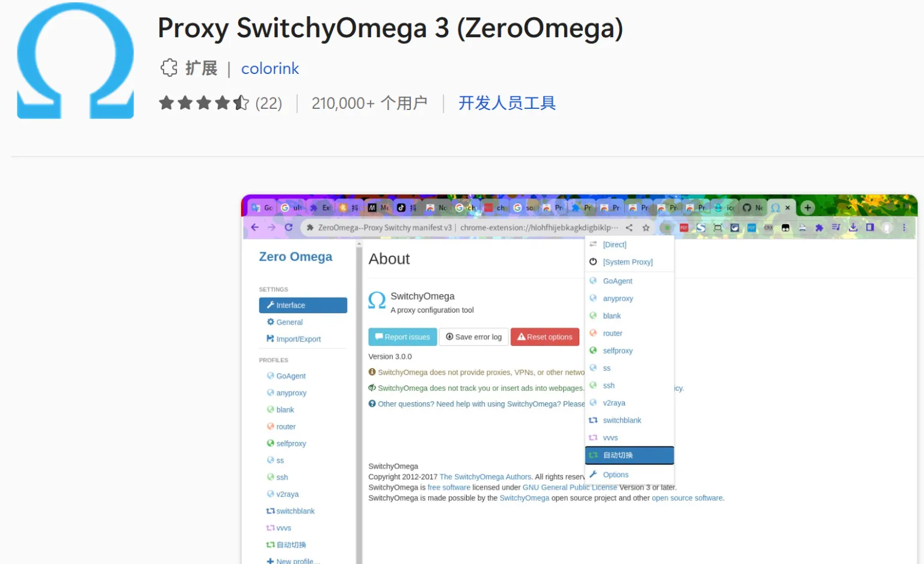Screen dimensions: 924x564
Task: Choose selfproxy in popup menu
Action: click(629, 351)
